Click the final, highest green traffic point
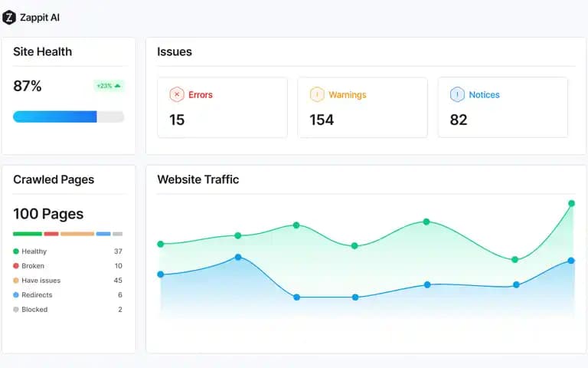 pos(571,203)
